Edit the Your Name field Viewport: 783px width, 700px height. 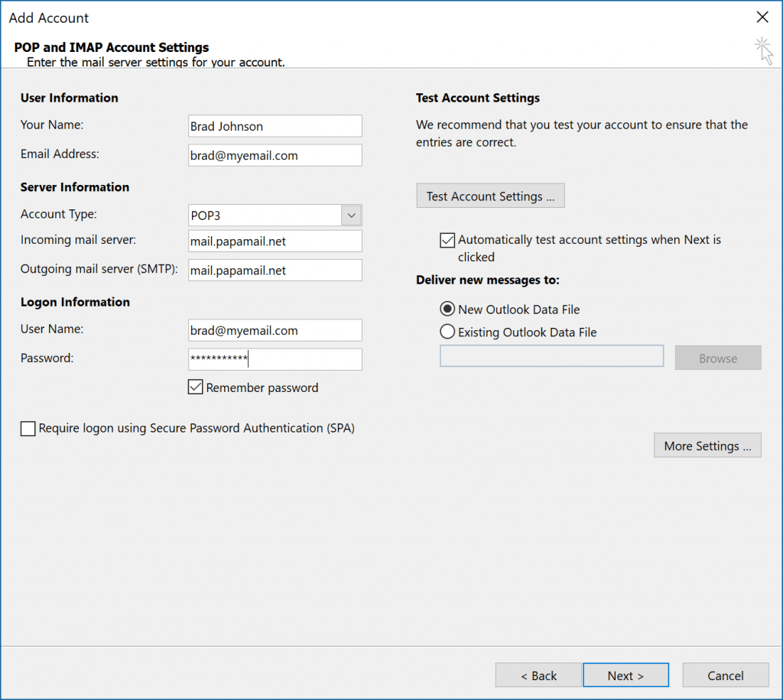[275, 125]
